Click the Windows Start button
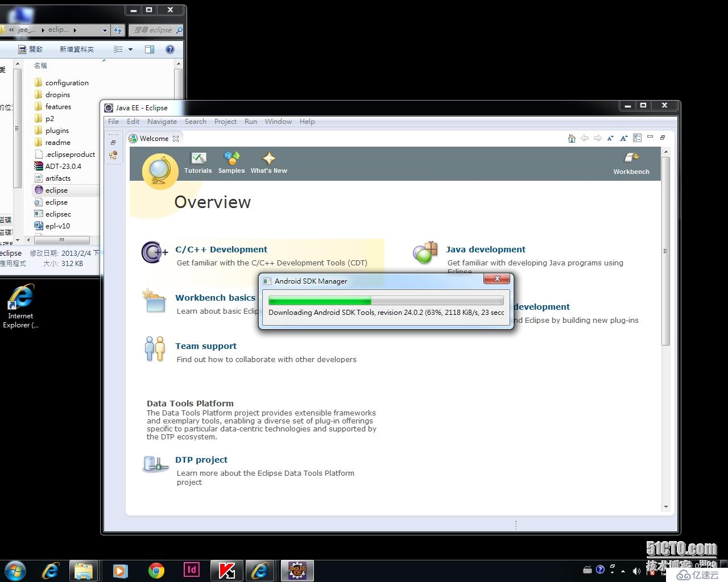 click(x=14, y=571)
